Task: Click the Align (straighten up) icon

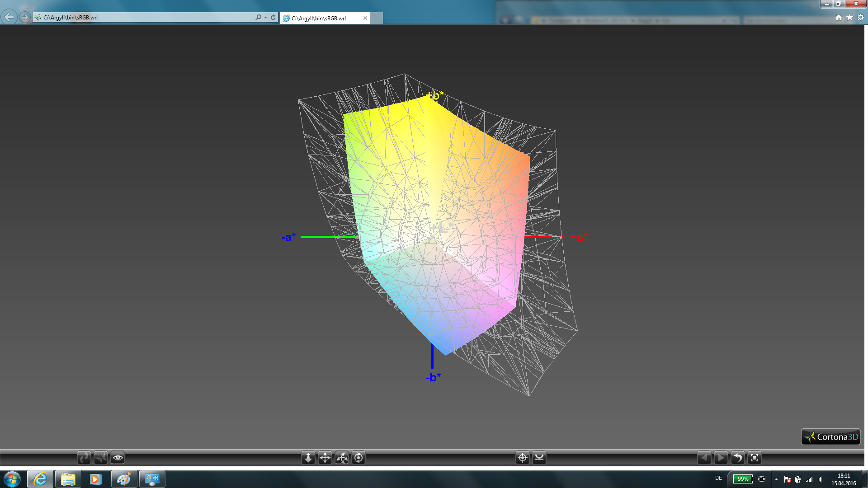Action: (539, 458)
